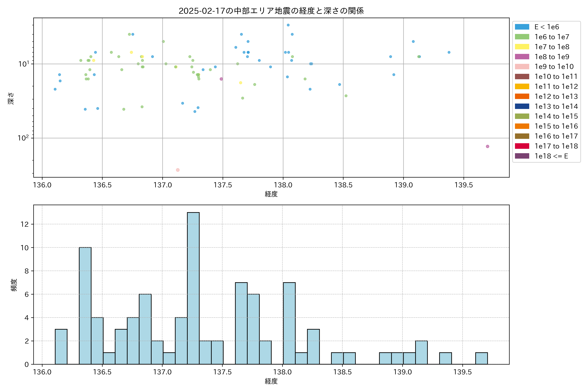
Task: Click the navy 1e13 to 1e14 swatch
Action: tap(522, 106)
